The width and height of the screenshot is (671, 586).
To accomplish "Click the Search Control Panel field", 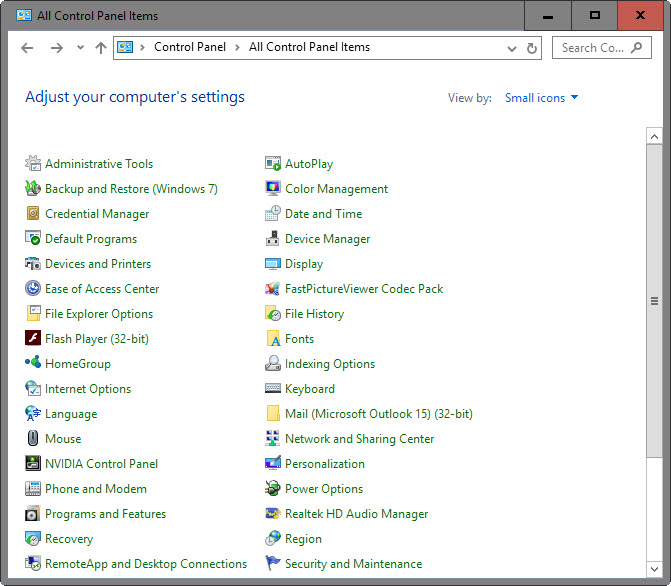I will 602,48.
